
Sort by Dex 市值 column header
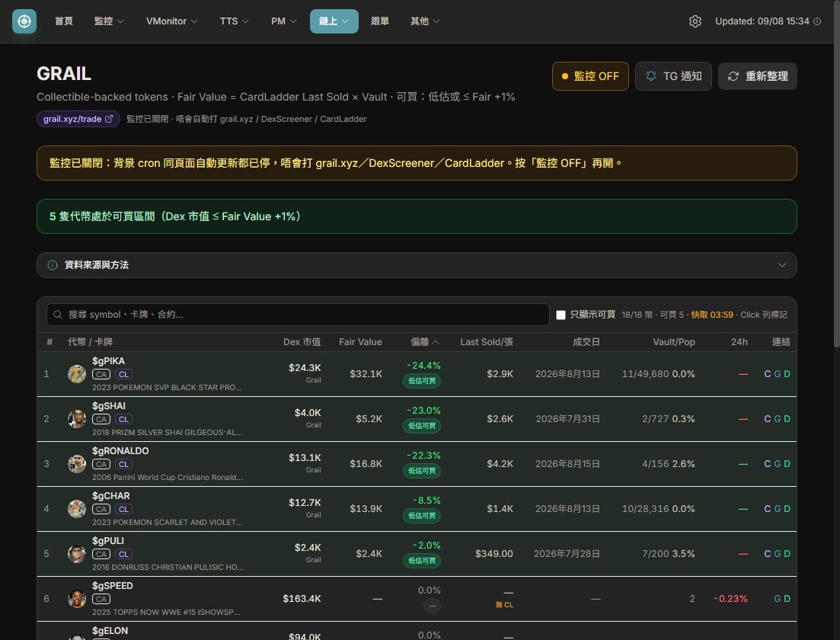[x=302, y=342]
